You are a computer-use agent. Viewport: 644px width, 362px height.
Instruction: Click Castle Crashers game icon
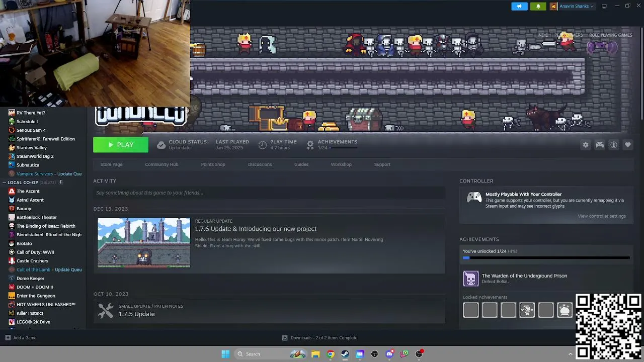click(12, 261)
